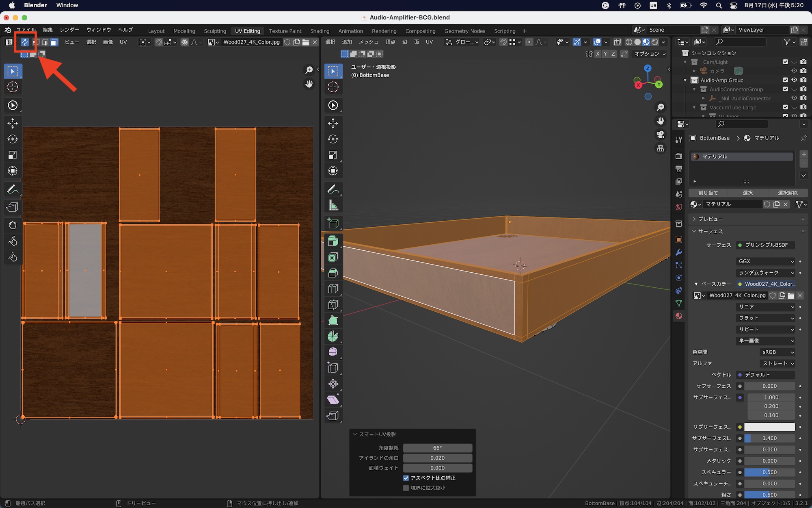Screen dimensions: 812x508
Task: Select the Grab tool in UV editor
Action: pyautogui.click(x=13, y=225)
